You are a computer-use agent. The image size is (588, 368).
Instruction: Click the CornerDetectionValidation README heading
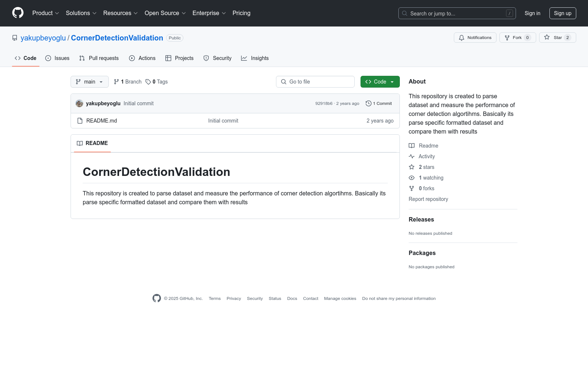coord(157,172)
